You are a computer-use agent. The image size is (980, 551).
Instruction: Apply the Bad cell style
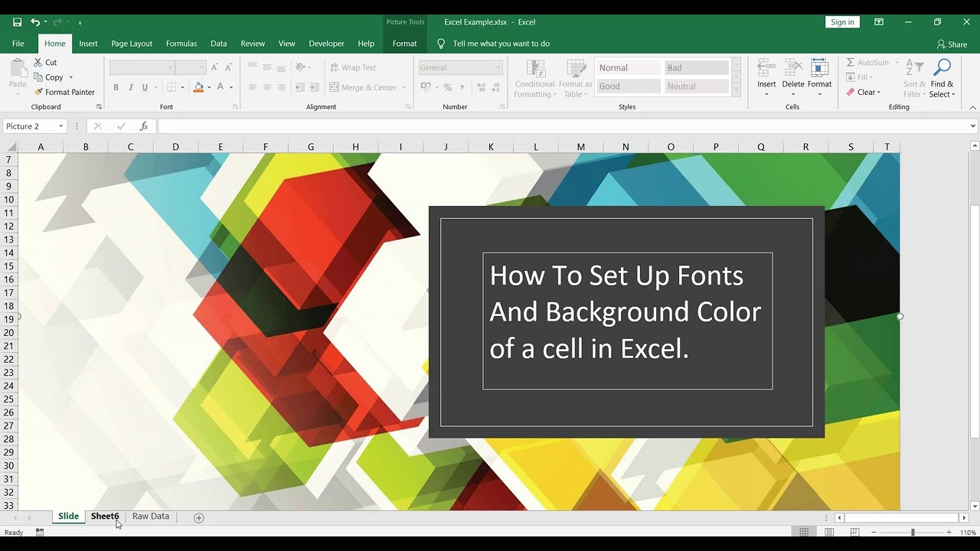coord(696,68)
